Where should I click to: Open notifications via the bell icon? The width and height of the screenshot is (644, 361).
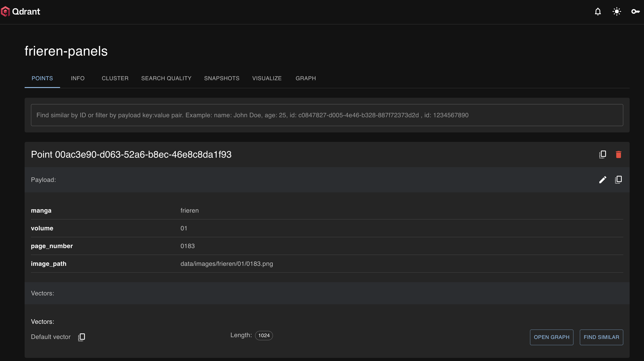click(x=598, y=11)
